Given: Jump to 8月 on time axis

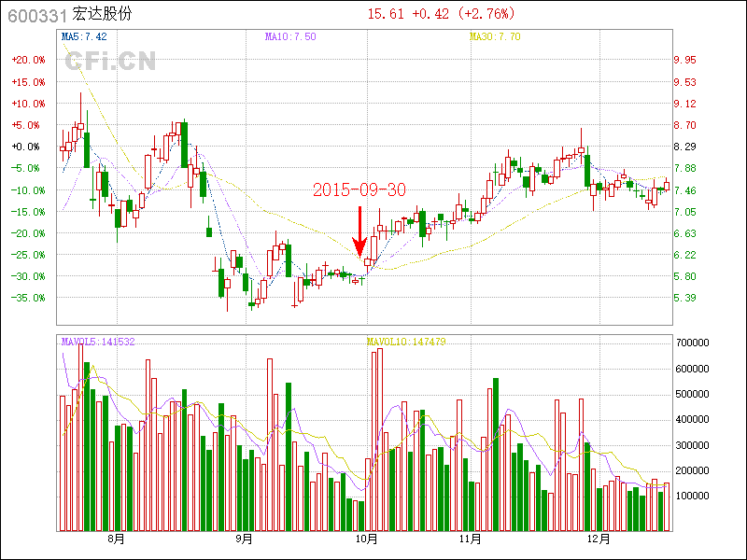Looking at the screenshot, I should [117, 539].
